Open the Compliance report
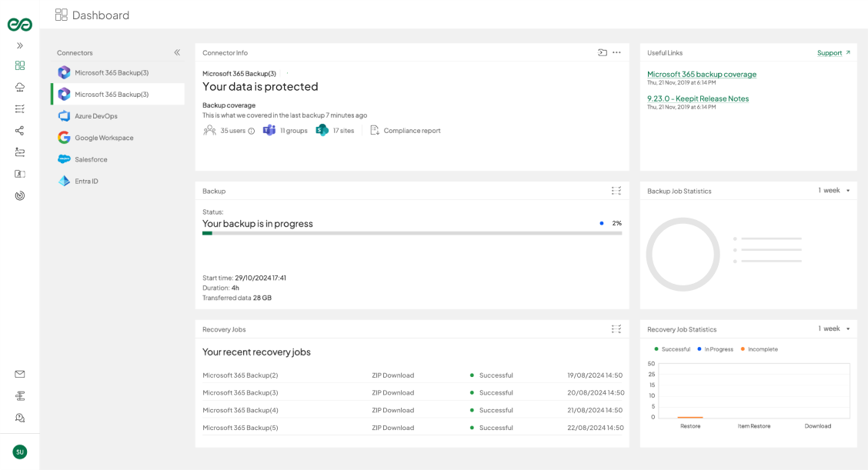This screenshot has width=868, height=470. coord(412,131)
